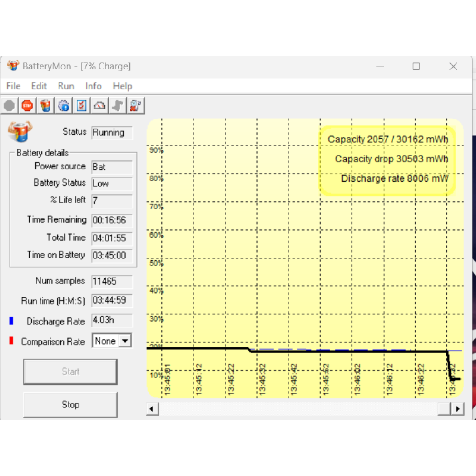Open battery information via battery toolbar icon
Screen dimensions: 476x476
point(45,106)
